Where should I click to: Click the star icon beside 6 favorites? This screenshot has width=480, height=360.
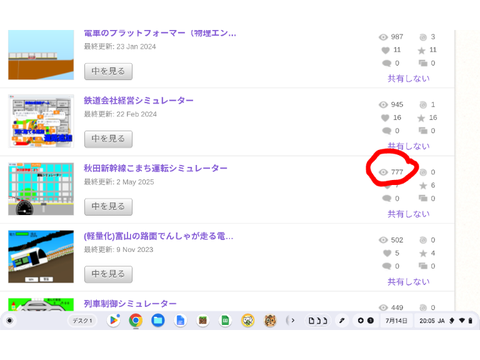click(x=423, y=186)
